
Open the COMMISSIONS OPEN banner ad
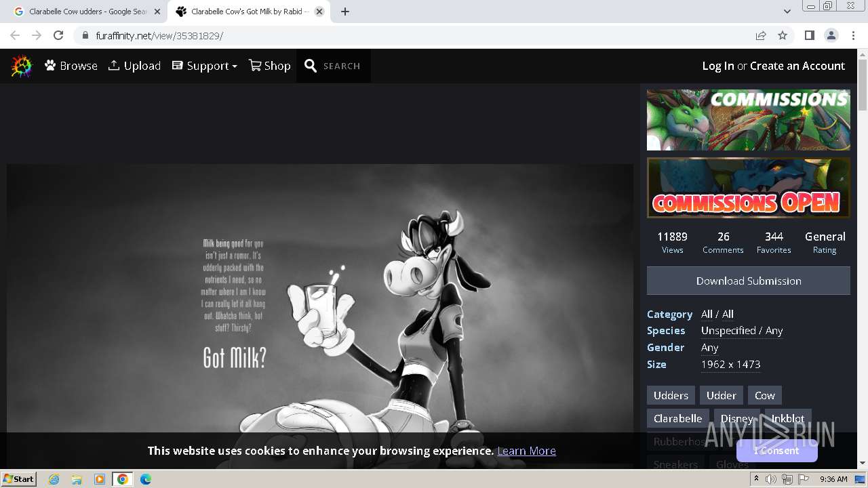pyautogui.click(x=749, y=188)
